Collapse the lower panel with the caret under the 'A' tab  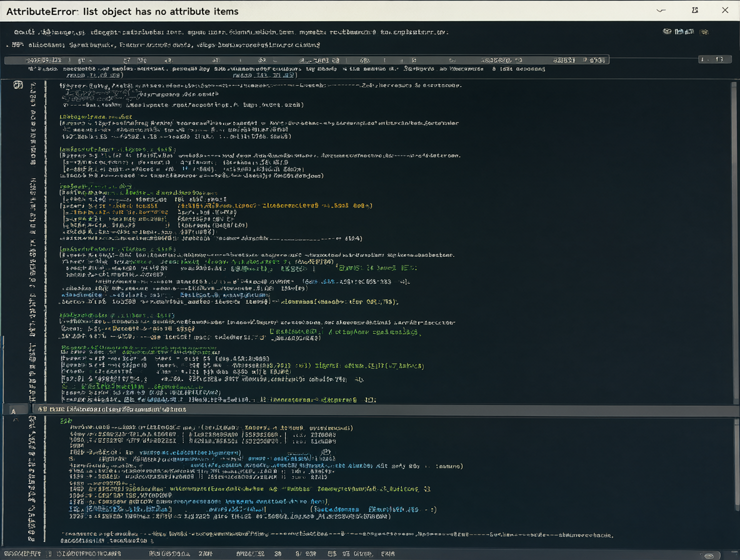pos(16,420)
